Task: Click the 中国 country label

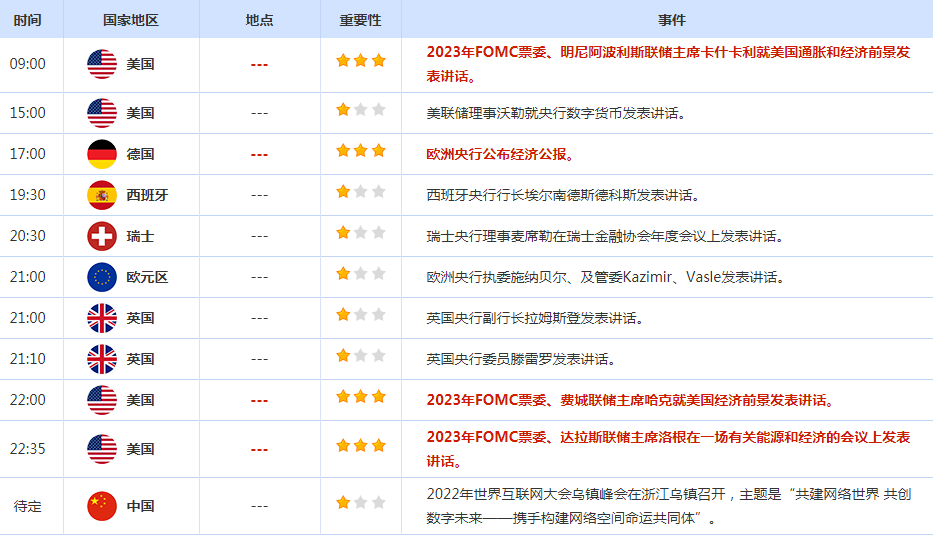Action: 140,506
